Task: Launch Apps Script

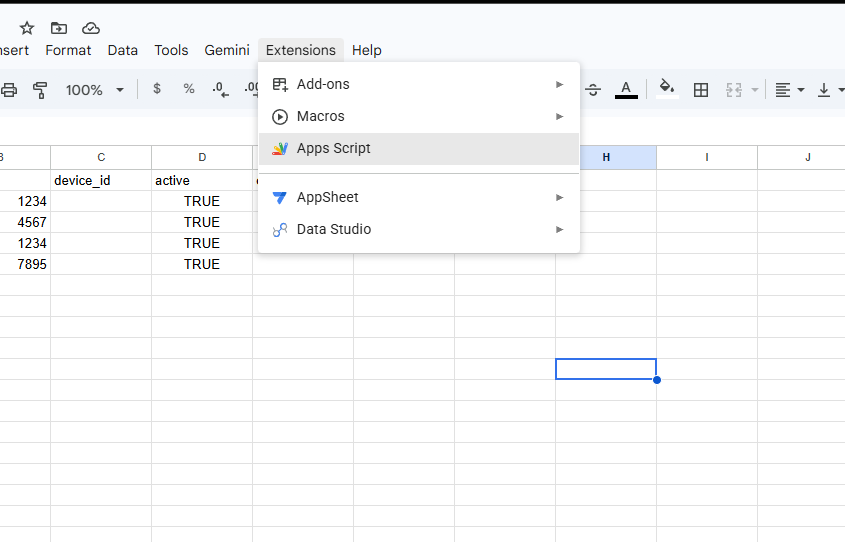Action: point(419,149)
